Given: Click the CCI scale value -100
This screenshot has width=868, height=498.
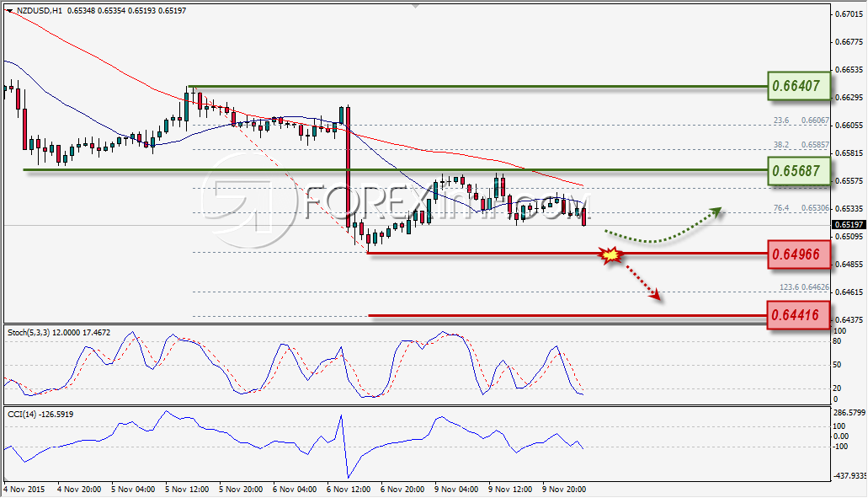Looking at the screenshot, I should [x=839, y=447].
